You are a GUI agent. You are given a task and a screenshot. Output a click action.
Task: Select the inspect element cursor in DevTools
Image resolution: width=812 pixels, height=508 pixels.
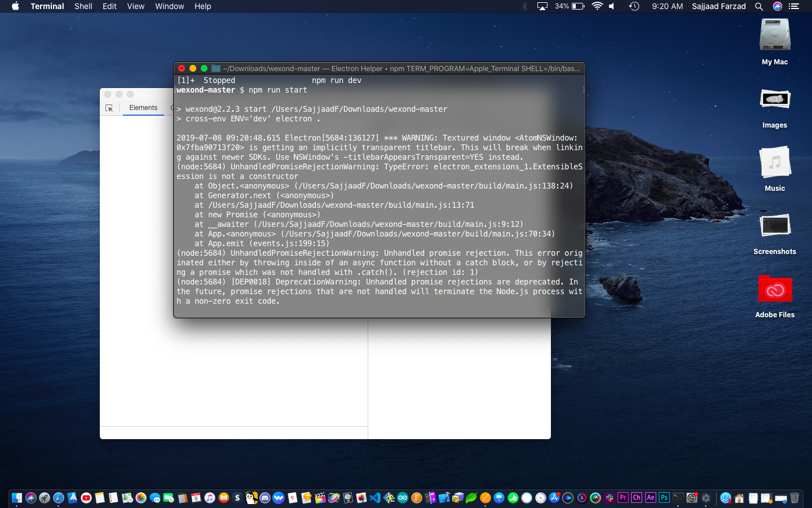coord(109,108)
